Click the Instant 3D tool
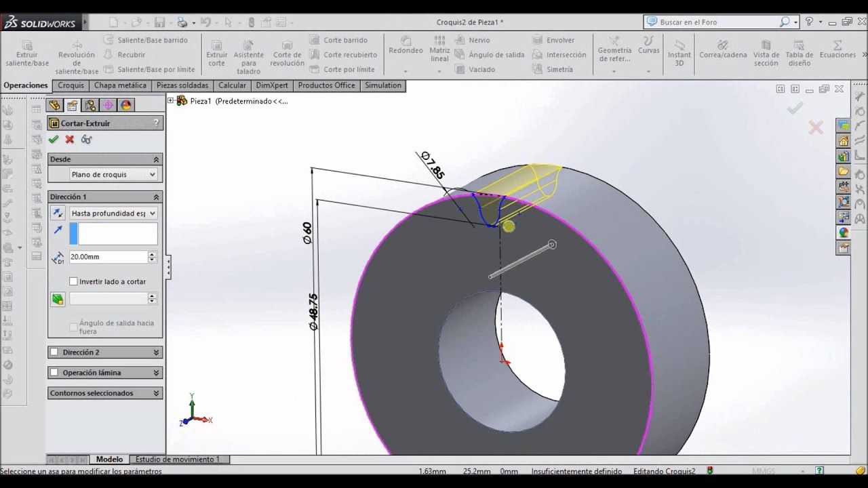The width and height of the screenshot is (868, 488). point(679,54)
